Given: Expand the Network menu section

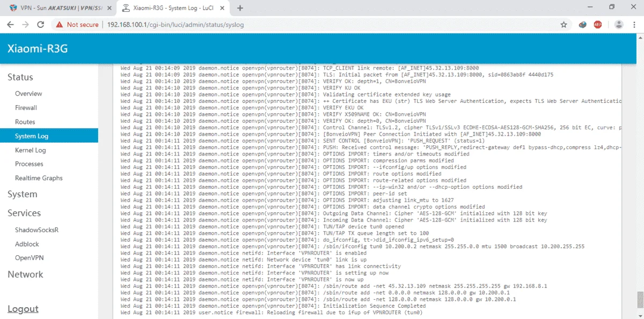Looking at the screenshot, I should (25, 275).
